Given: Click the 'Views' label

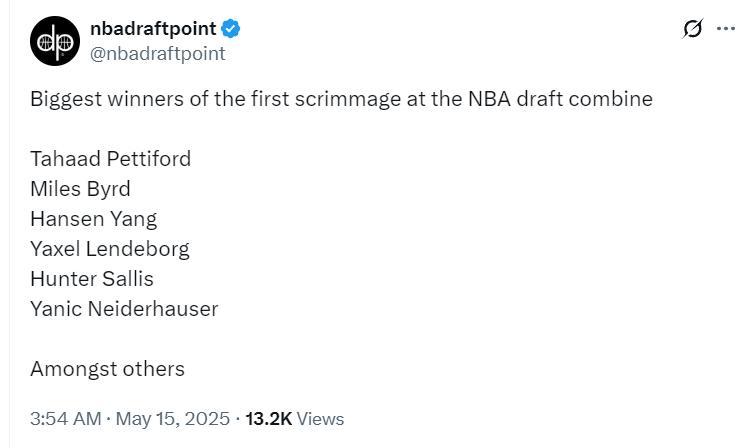Looking at the screenshot, I should click(320, 419).
